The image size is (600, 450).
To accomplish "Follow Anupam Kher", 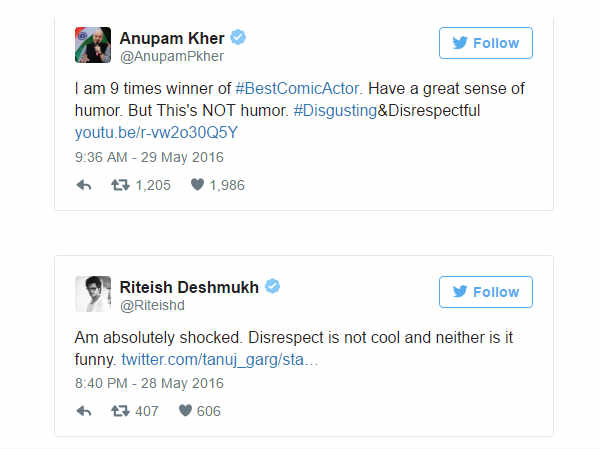I will point(485,43).
